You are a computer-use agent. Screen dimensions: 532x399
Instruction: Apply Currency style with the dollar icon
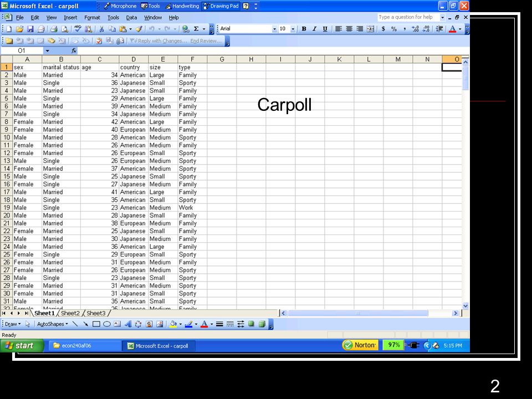click(383, 29)
